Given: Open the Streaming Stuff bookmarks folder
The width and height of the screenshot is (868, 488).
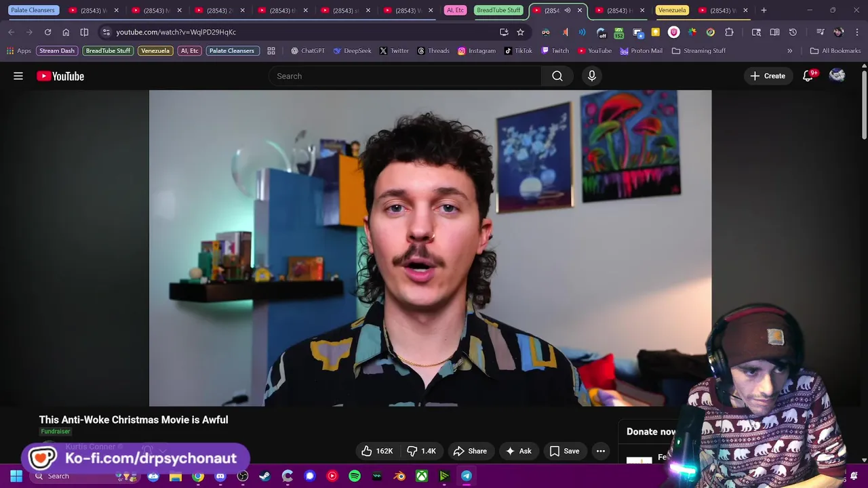Looking at the screenshot, I should (x=698, y=51).
